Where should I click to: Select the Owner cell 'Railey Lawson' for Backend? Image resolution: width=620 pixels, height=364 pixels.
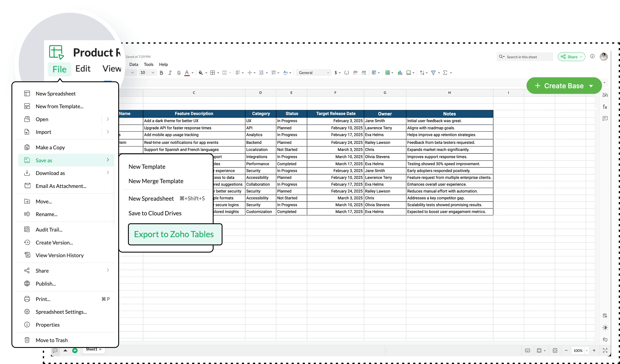pyautogui.click(x=385, y=142)
